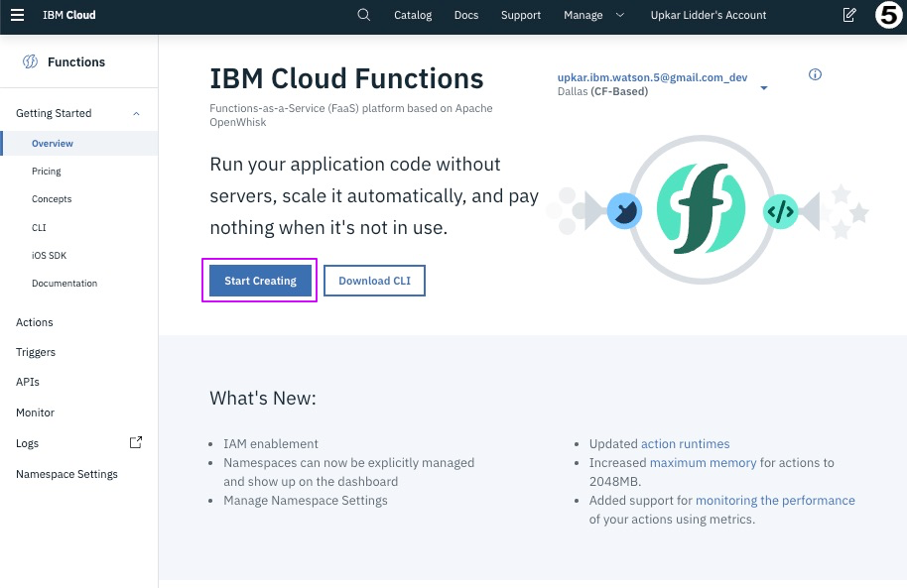Follow the monitoring the performance link
Image resolution: width=907 pixels, height=588 pixels.
pos(775,500)
